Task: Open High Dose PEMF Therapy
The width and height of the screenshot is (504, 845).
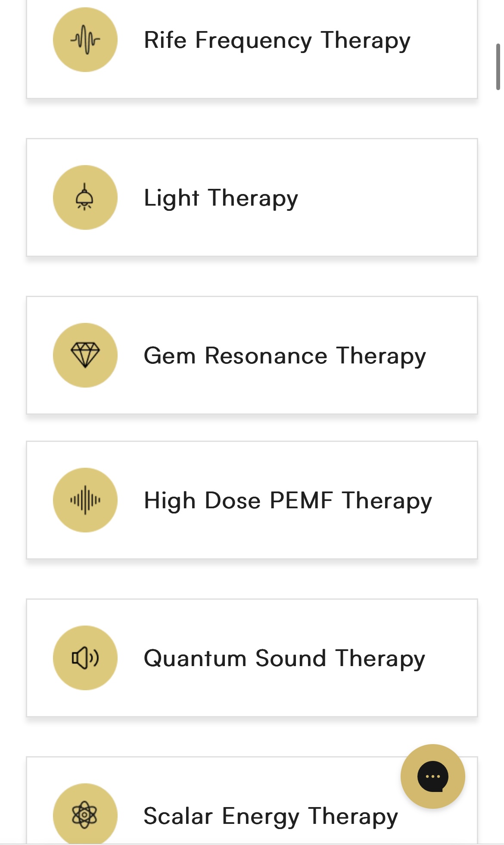Action: [288, 501]
